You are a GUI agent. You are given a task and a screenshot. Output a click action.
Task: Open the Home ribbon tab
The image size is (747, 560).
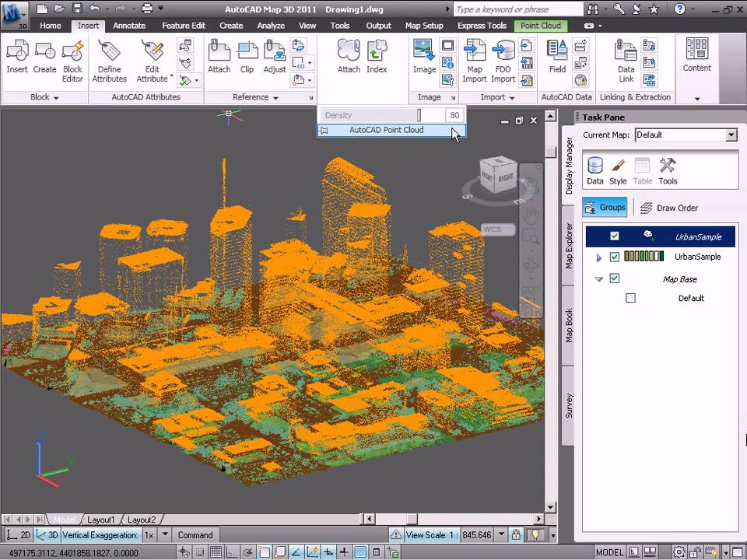50,26
